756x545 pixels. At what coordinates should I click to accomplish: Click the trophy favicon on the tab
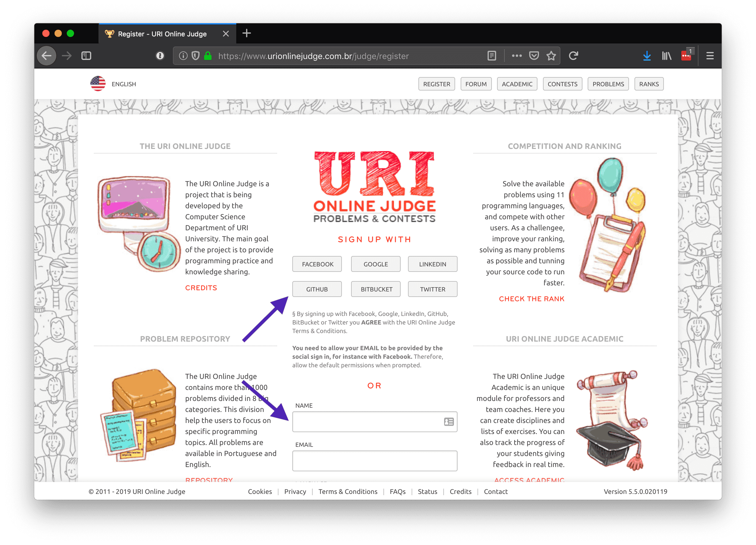[110, 34]
